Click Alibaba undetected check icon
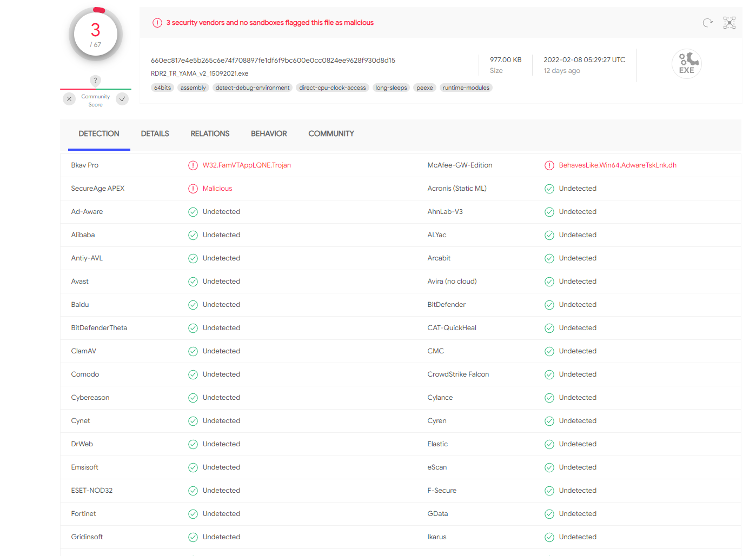Viewport: 756px width, 556px height. [193, 235]
